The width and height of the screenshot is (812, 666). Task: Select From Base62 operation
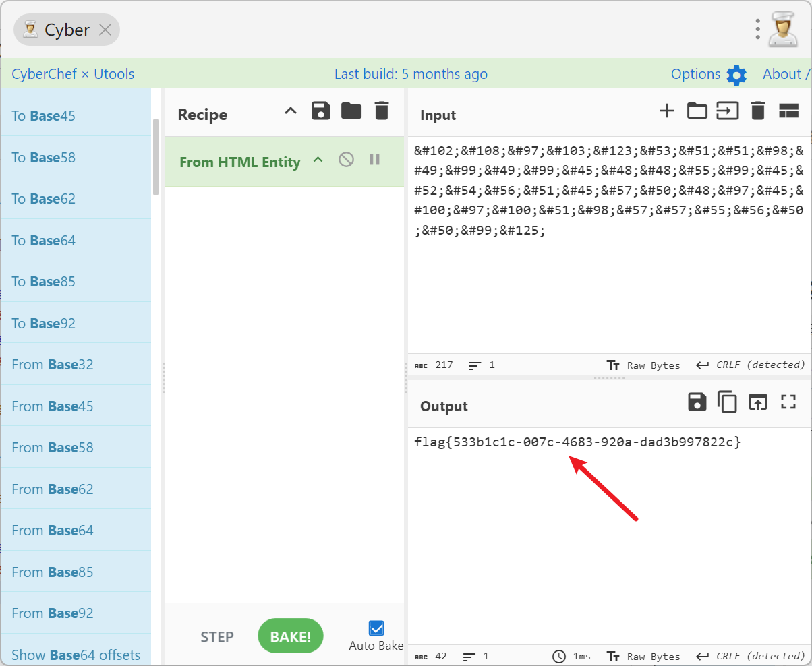pyautogui.click(x=76, y=489)
